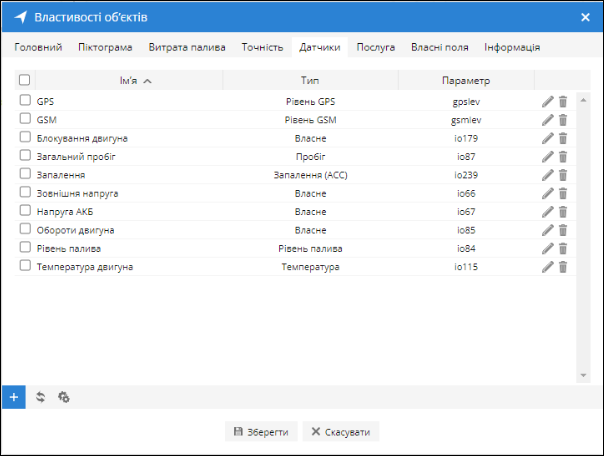
Task: Select the Загальний пробіг checkbox
Action: [x=25, y=155]
